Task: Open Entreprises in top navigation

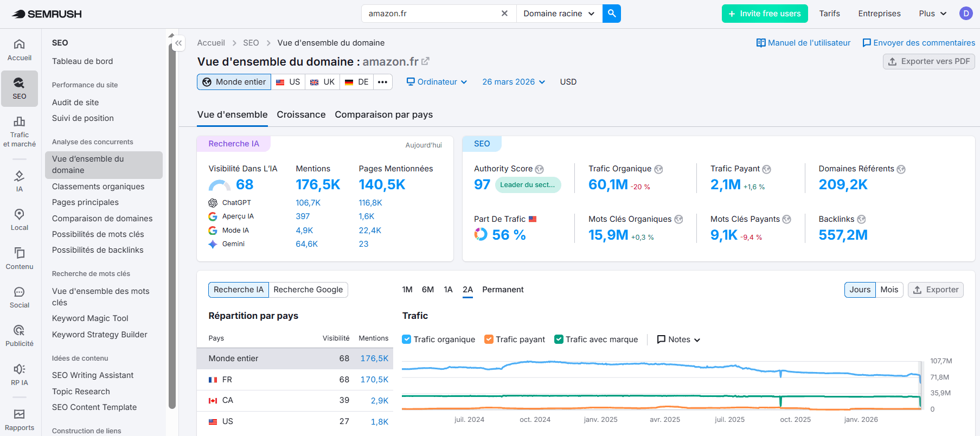Action: (879, 14)
